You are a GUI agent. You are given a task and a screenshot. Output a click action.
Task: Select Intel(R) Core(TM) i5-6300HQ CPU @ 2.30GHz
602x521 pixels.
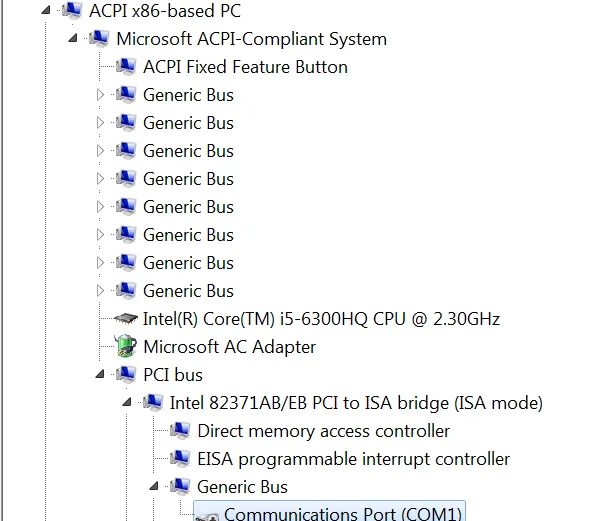click(x=321, y=319)
